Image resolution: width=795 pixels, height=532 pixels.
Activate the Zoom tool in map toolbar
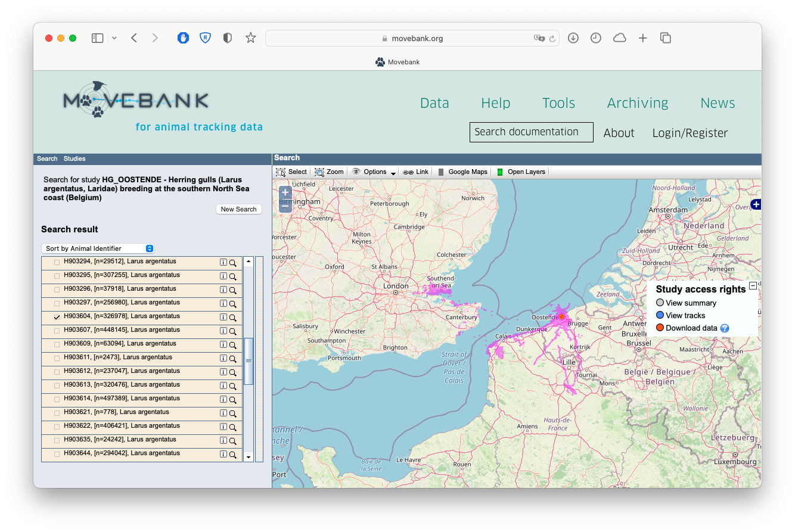pos(329,172)
